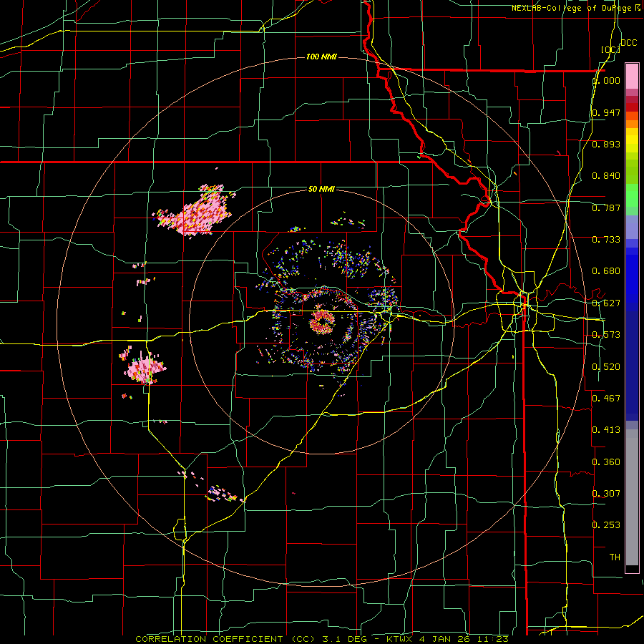Click the 50 NMI range ring label

click(321, 189)
